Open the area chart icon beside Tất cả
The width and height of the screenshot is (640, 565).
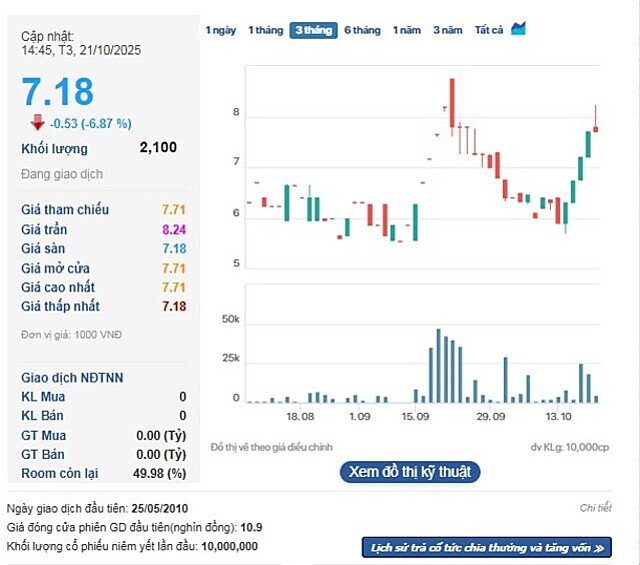point(518,29)
